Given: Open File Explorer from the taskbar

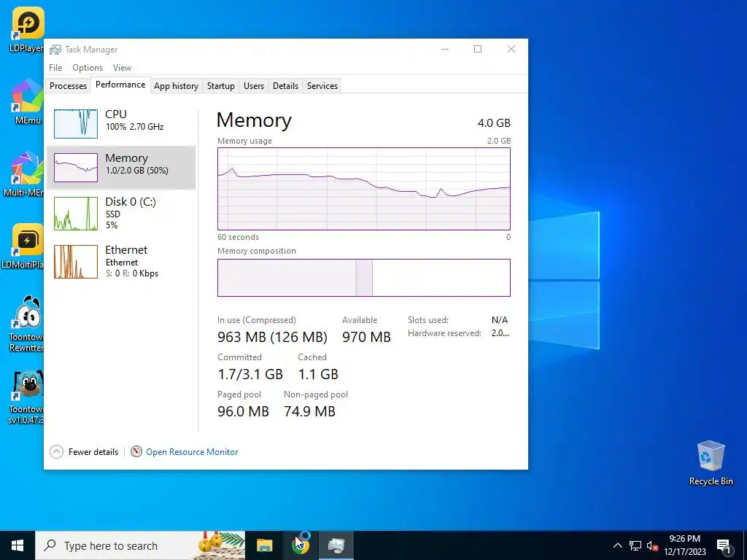Looking at the screenshot, I should click(x=264, y=545).
